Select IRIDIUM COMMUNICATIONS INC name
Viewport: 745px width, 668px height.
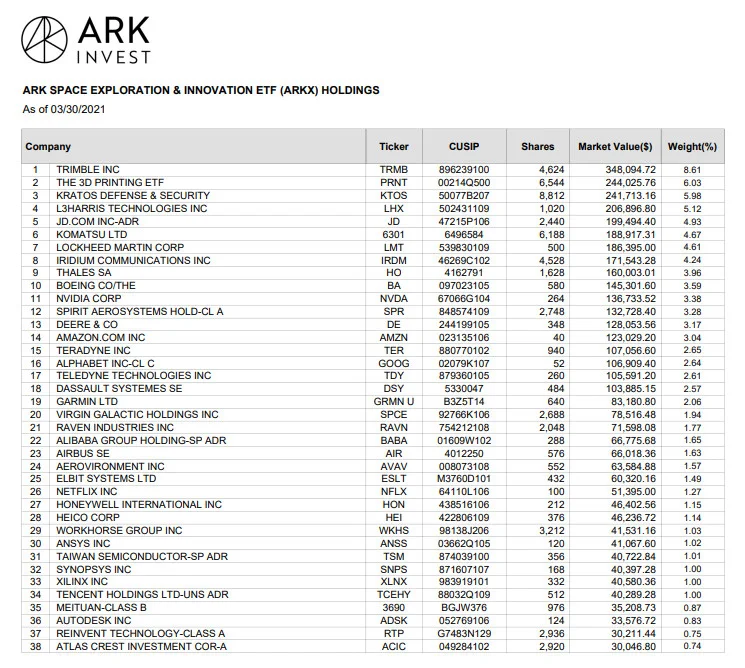pos(133,260)
